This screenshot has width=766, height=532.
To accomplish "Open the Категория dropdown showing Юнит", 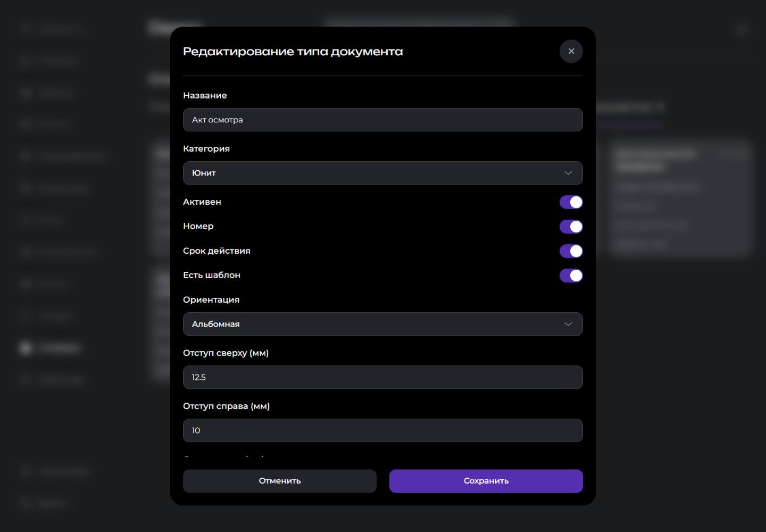I will click(383, 173).
